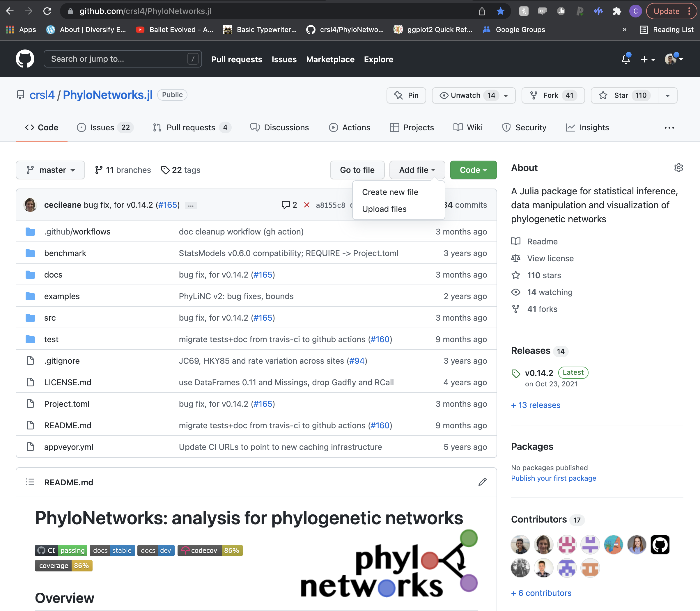Open the Unwatch dropdown
700x611 pixels.
point(474,95)
